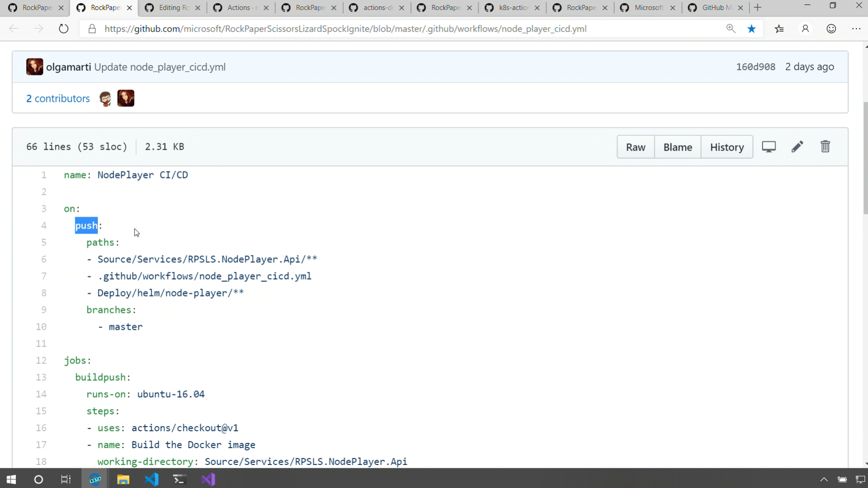Image resolution: width=868 pixels, height=488 pixels.
Task: Open commit 160d908 link
Action: [756, 67]
